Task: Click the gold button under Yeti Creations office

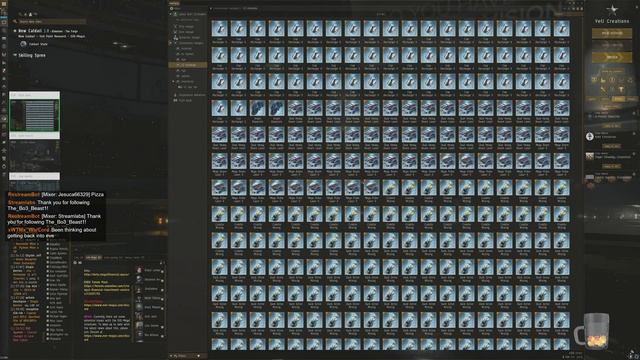Action: [611, 146]
